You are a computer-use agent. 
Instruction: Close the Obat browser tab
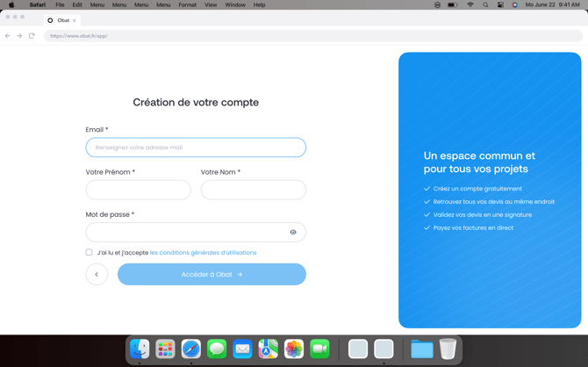pos(75,20)
